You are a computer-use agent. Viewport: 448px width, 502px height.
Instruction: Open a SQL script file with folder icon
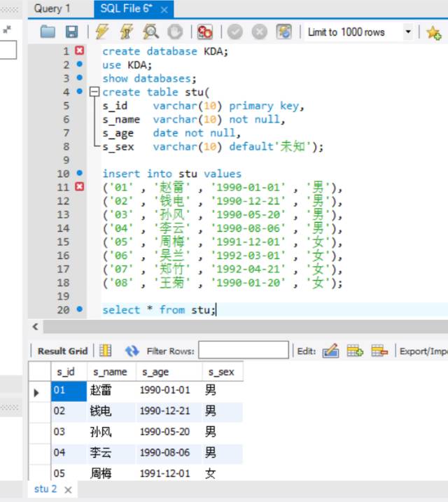coord(48,32)
